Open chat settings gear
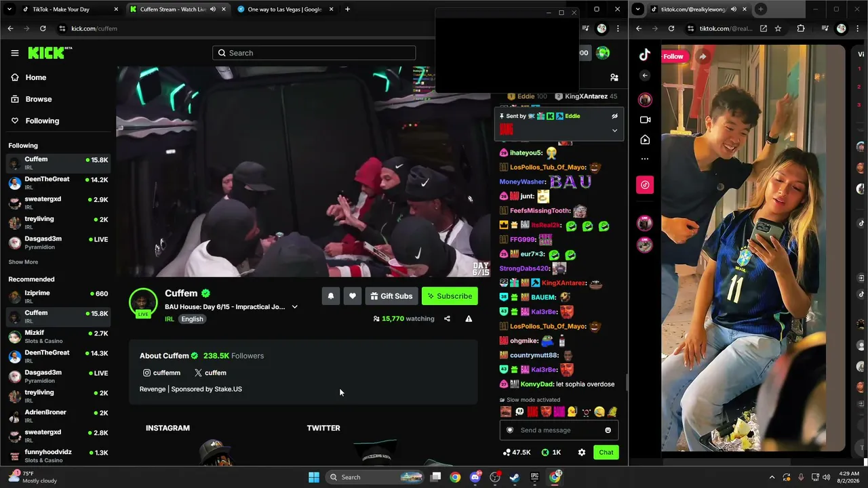The height and width of the screenshot is (488, 868). [581, 452]
